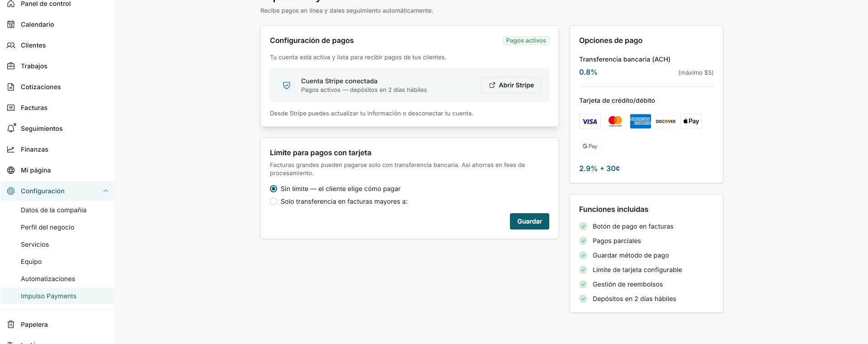Click Opciones de pago heading

(611, 41)
